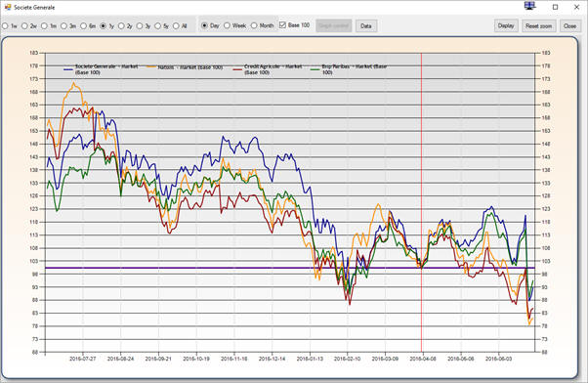Click the Display button
This screenshot has width=588, height=383.
(506, 25)
